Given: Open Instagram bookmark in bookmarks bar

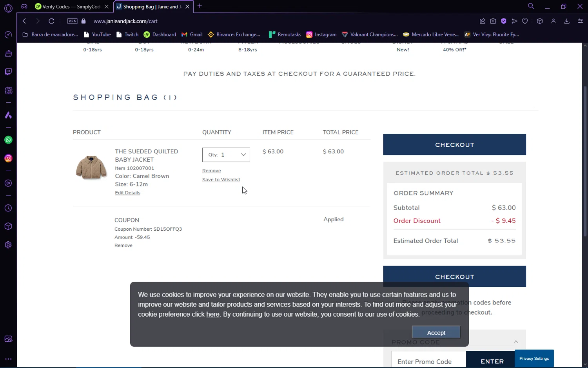Looking at the screenshot, I should (x=321, y=35).
